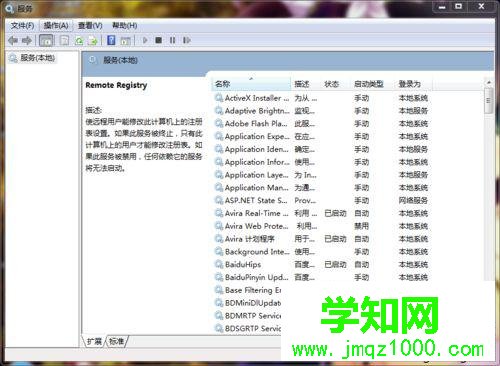500x366 pixels.
Task: Open the Properties toolbar icon
Action: (64, 41)
